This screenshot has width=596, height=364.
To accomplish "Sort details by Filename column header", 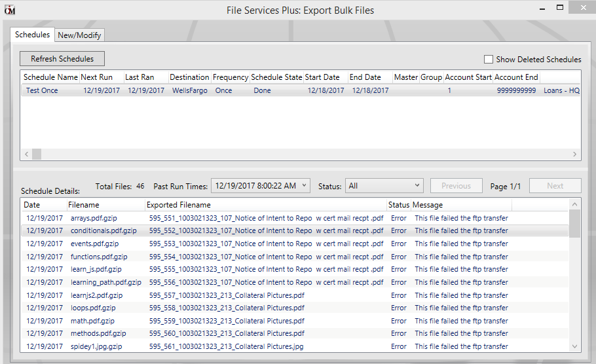I will tap(106, 205).
